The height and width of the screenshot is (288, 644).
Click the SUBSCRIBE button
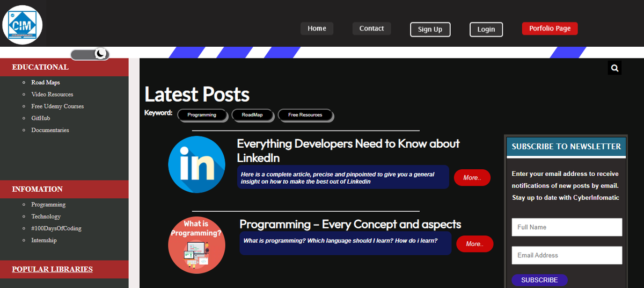click(x=539, y=280)
